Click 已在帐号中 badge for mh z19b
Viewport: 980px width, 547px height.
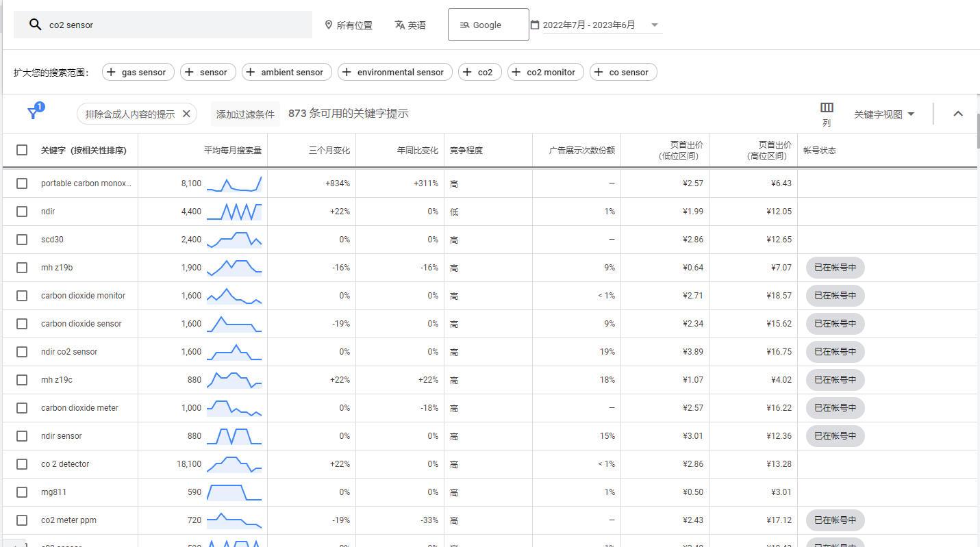(835, 268)
